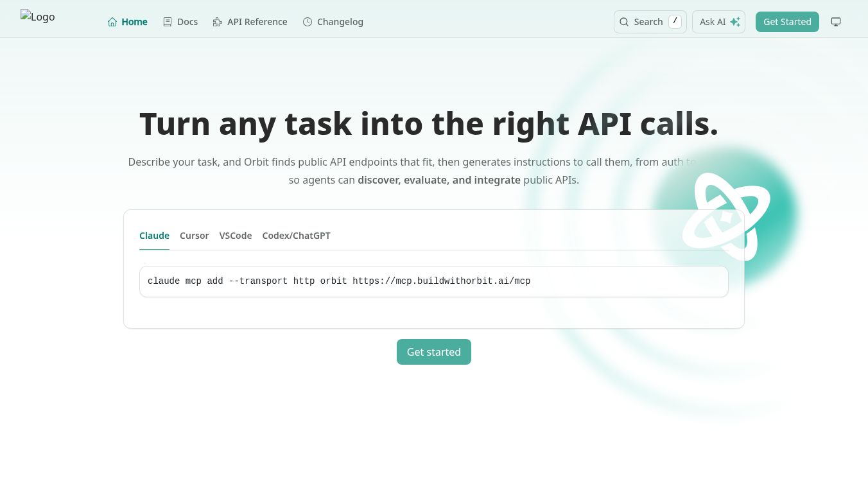Viewport: 868px width, 488px height.
Task: Open the Search box
Action: pyautogui.click(x=650, y=22)
